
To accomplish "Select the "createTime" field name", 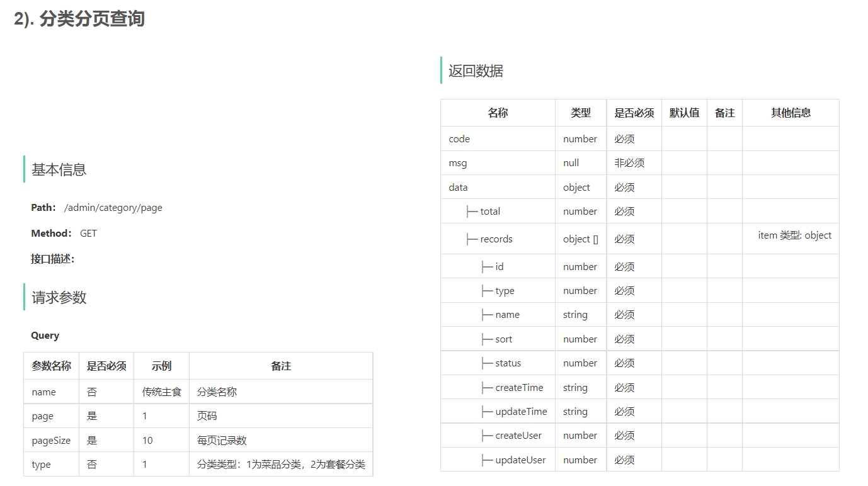I will (519, 388).
